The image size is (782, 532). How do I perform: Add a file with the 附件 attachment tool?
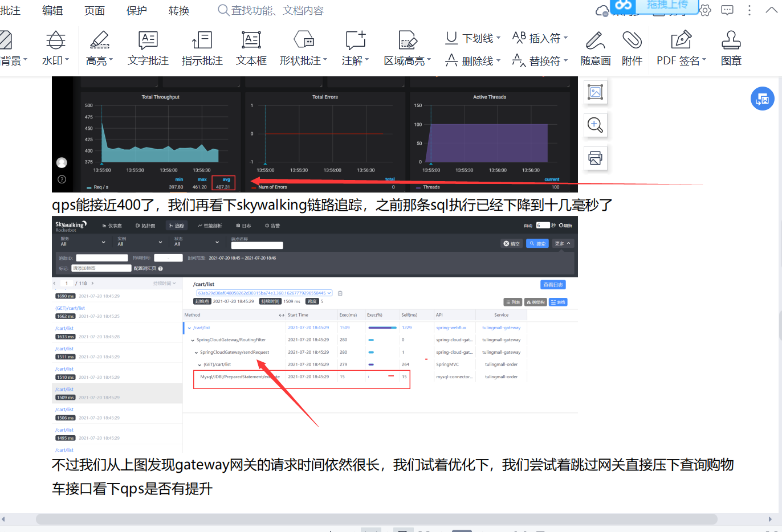(632, 48)
